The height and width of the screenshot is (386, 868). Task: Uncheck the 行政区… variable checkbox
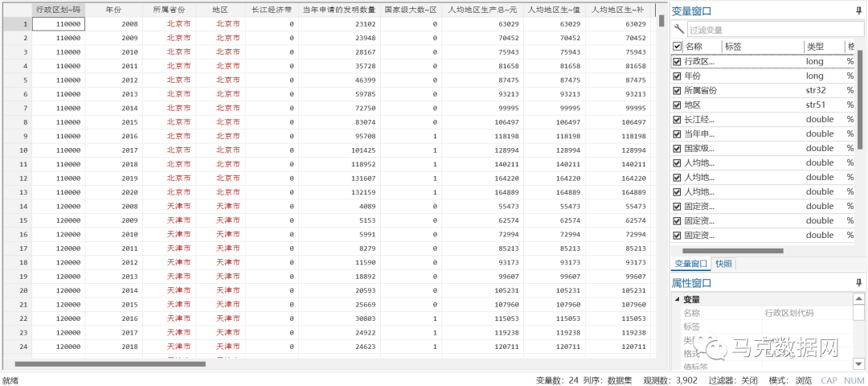(x=677, y=61)
